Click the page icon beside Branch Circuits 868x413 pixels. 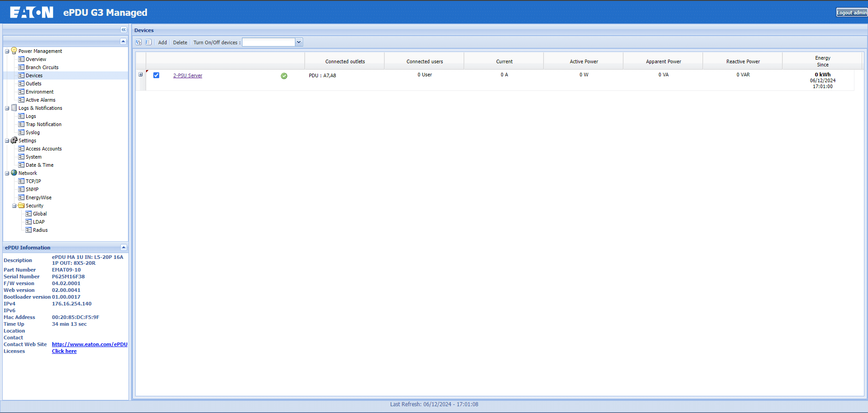click(x=21, y=67)
